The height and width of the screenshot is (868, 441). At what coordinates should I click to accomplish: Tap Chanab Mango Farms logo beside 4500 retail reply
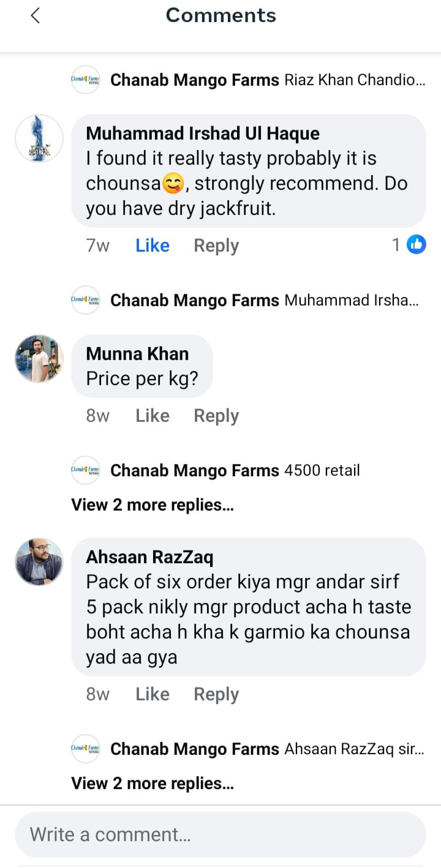tap(86, 470)
